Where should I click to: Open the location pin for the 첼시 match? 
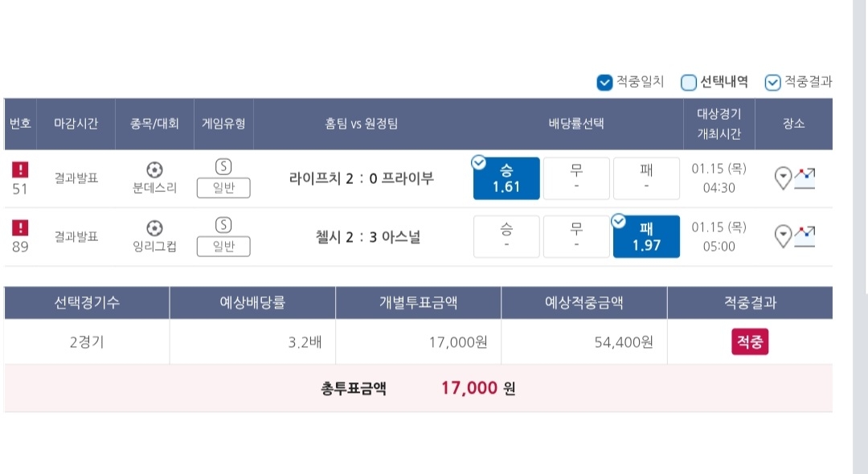pyautogui.click(x=784, y=236)
